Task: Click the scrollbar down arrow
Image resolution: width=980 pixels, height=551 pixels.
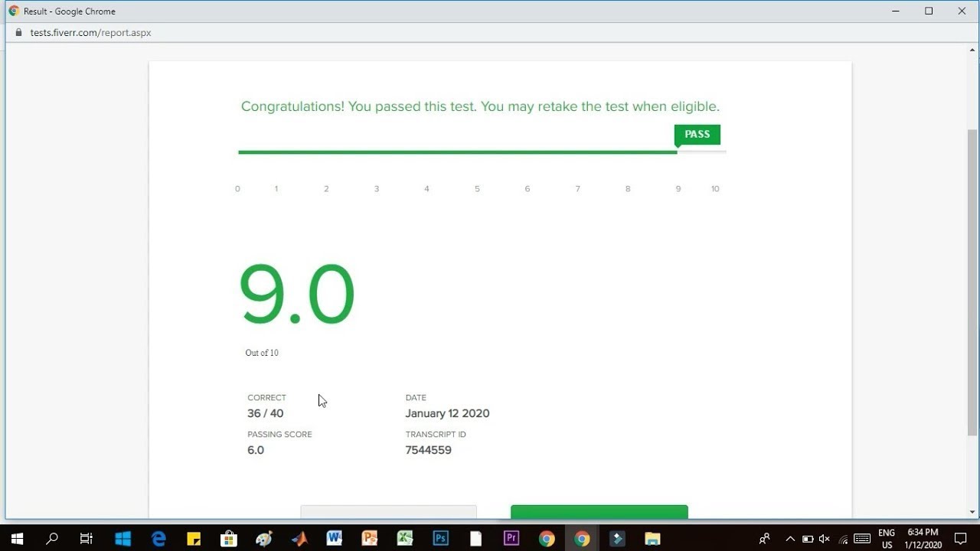Action: click(972, 512)
